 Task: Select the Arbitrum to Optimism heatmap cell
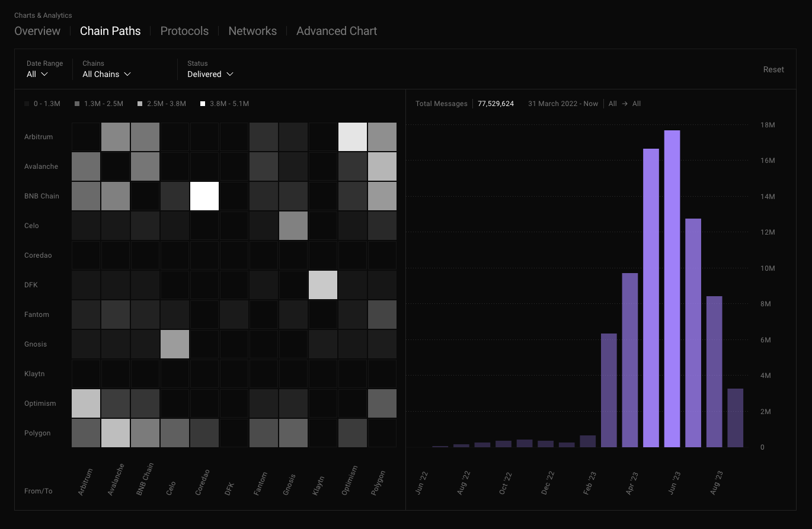tap(352, 136)
